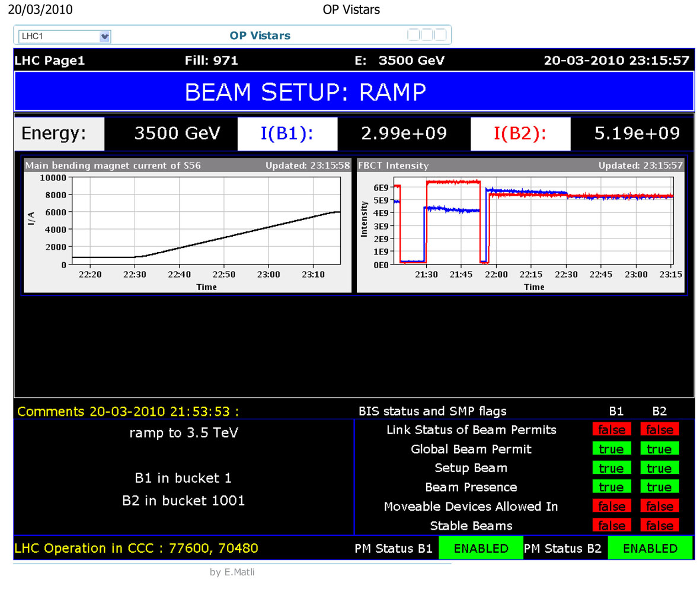Click the dropdown arrow beside LHC1
Image resolution: width=700 pixels, height=589 pixels.
click(x=104, y=37)
